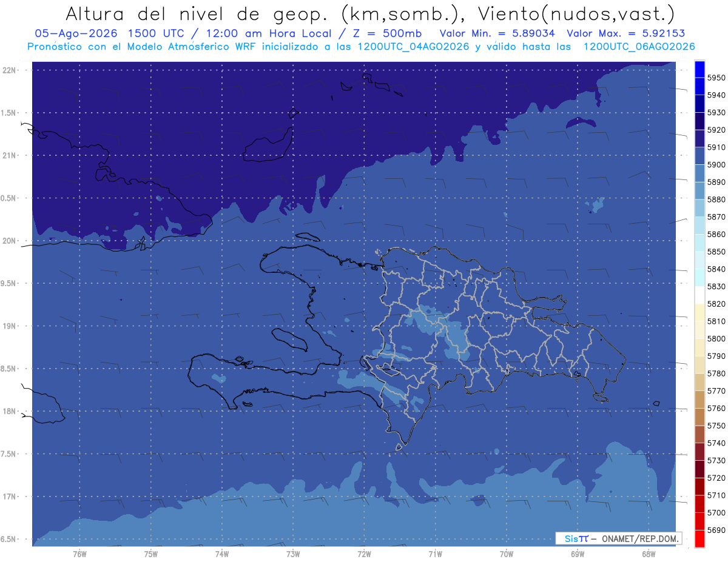Screen dimensions: 728x562
Task: Select the legend value '5750'
Action: 716,426
